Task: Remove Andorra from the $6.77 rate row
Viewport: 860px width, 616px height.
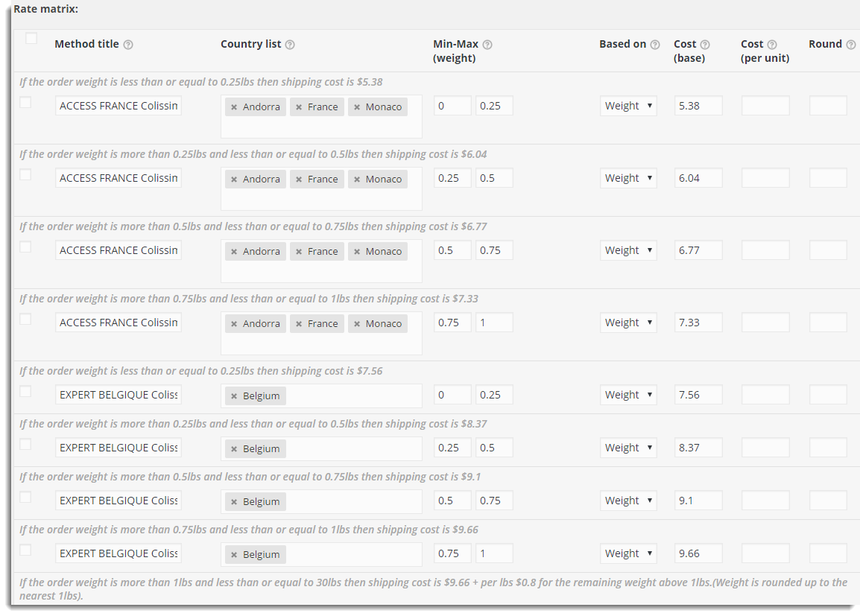Action: coord(234,252)
